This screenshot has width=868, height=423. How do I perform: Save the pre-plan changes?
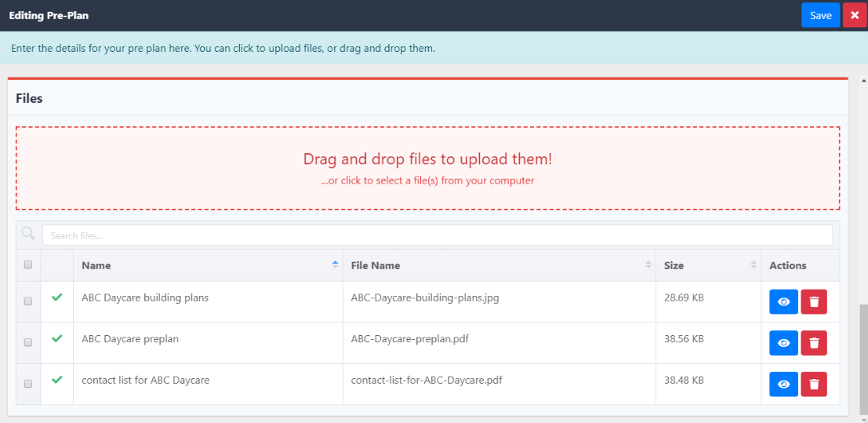pyautogui.click(x=820, y=15)
